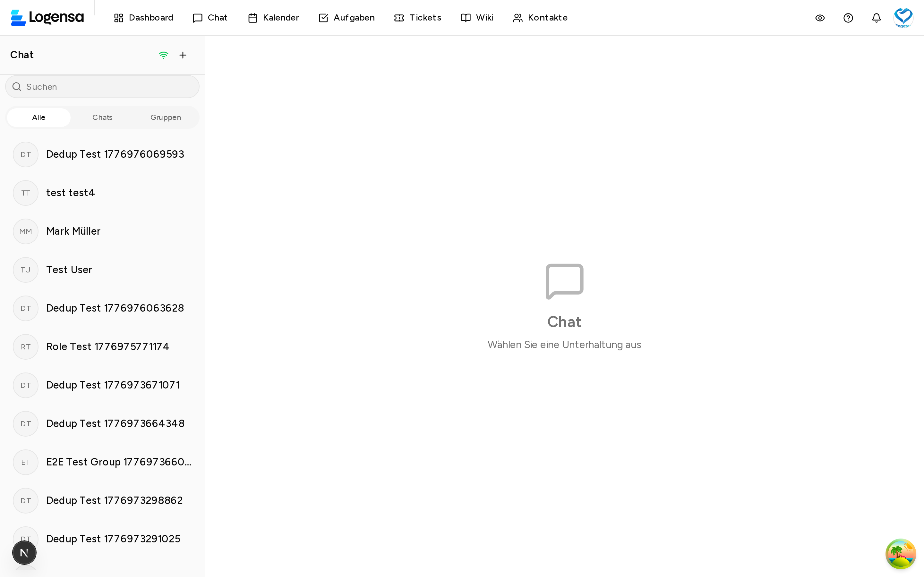The width and height of the screenshot is (924, 577).
Task: Open help via the question mark icon
Action: (x=848, y=18)
